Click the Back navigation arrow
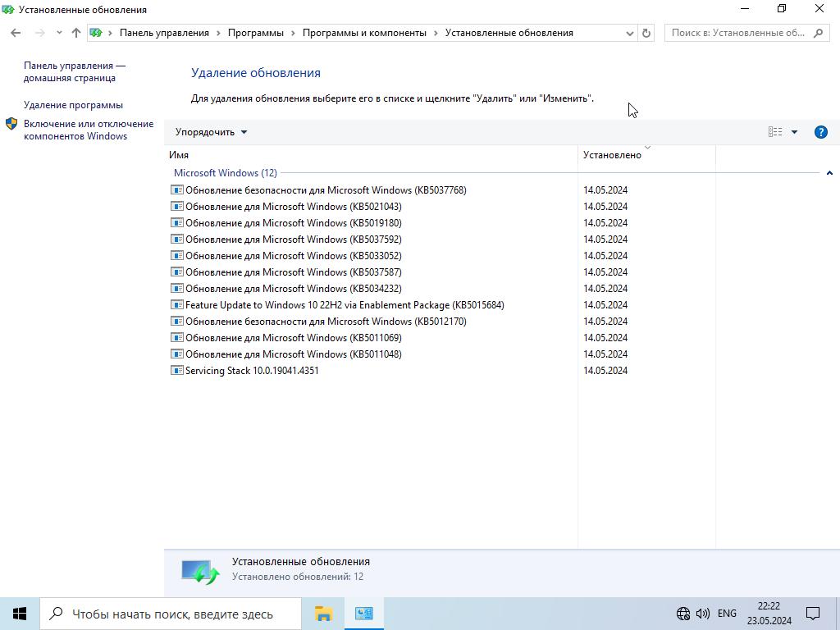The height and width of the screenshot is (630, 840). point(16,33)
